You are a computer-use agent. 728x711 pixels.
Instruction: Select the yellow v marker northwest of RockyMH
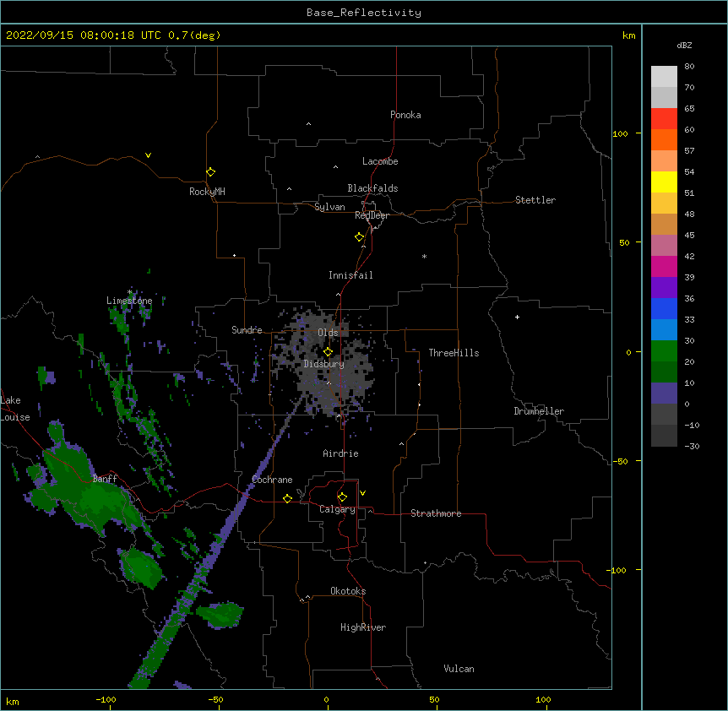[x=148, y=155]
